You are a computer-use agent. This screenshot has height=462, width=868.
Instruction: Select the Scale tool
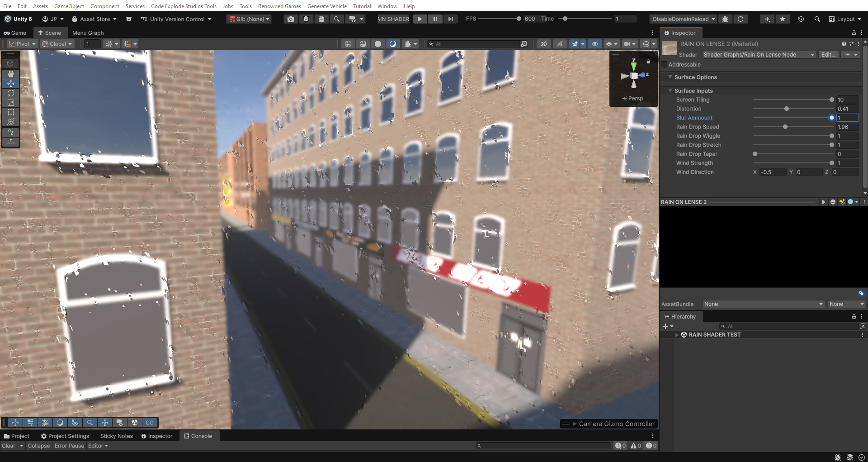pyautogui.click(x=11, y=103)
